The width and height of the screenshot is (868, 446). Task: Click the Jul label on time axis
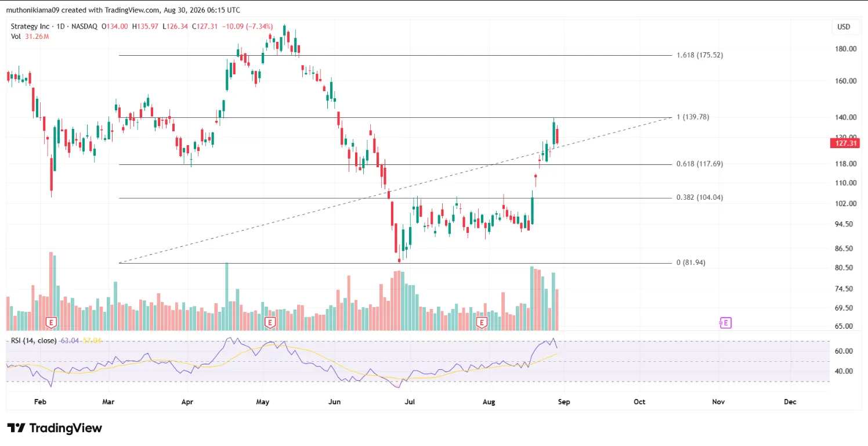pyautogui.click(x=410, y=402)
